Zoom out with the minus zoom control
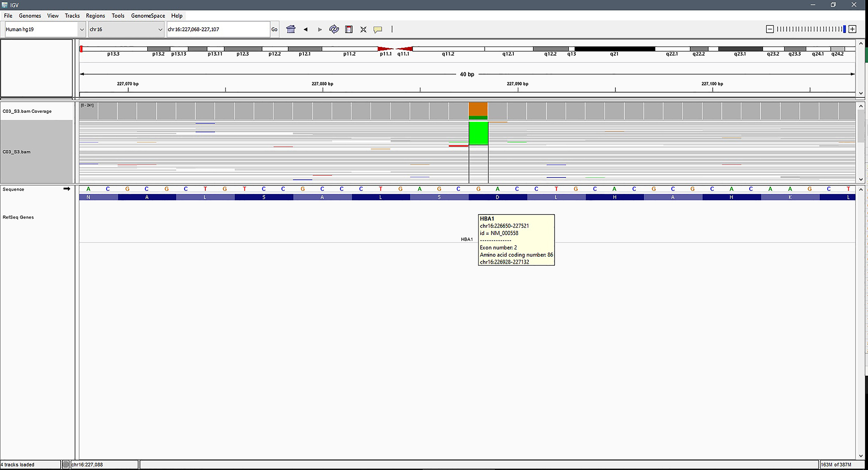Screen dimensions: 868x470 pos(770,29)
